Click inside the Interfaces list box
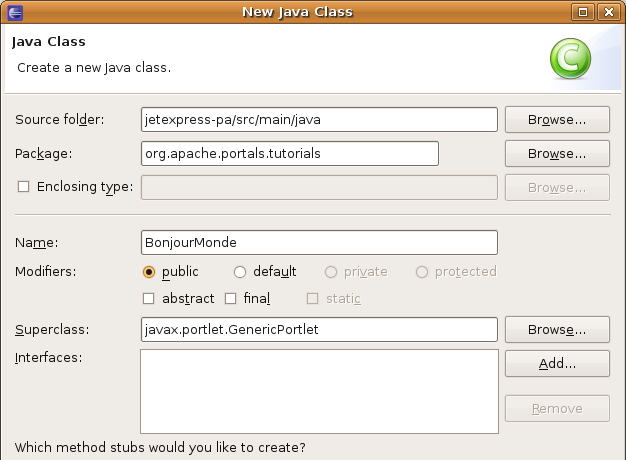 click(319, 388)
